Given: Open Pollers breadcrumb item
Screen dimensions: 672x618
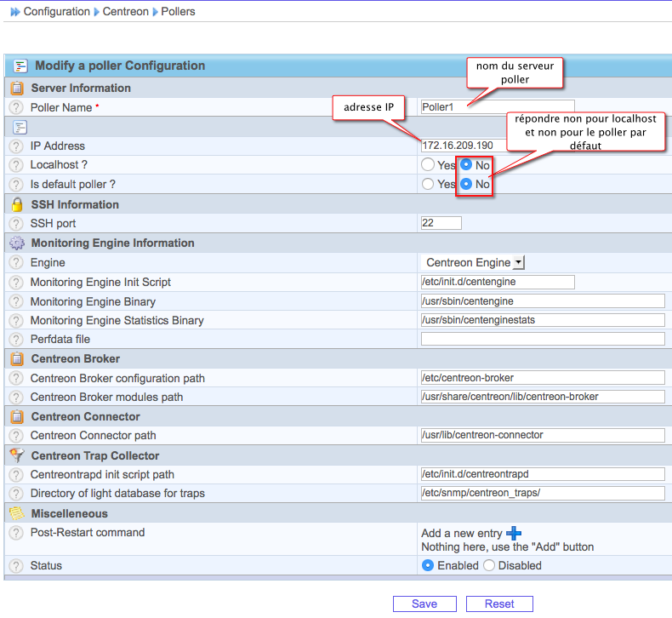Looking at the screenshot, I should pyautogui.click(x=177, y=12).
